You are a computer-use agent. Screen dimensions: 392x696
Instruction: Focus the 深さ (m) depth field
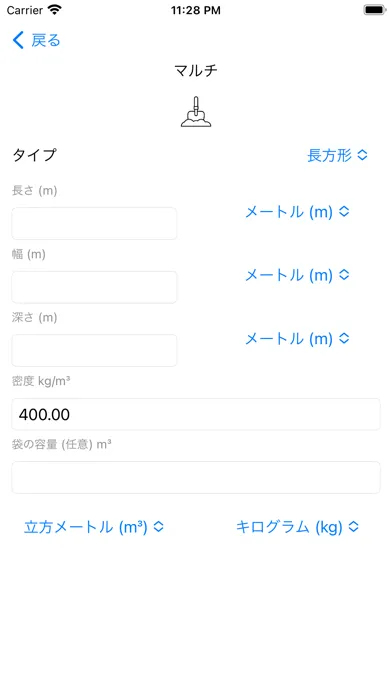tap(94, 350)
